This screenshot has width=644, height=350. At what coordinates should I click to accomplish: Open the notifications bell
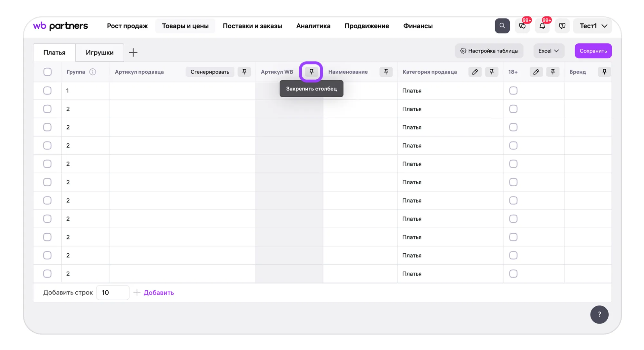tap(542, 26)
